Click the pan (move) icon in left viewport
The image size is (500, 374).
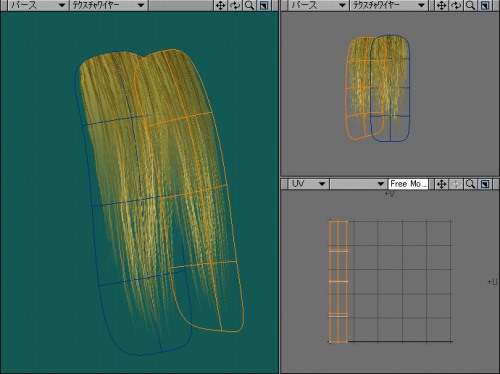(x=220, y=5)
